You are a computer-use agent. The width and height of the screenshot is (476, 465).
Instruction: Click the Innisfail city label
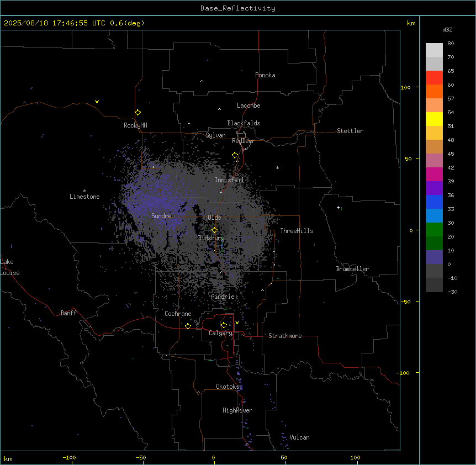[x=229, y=180]
